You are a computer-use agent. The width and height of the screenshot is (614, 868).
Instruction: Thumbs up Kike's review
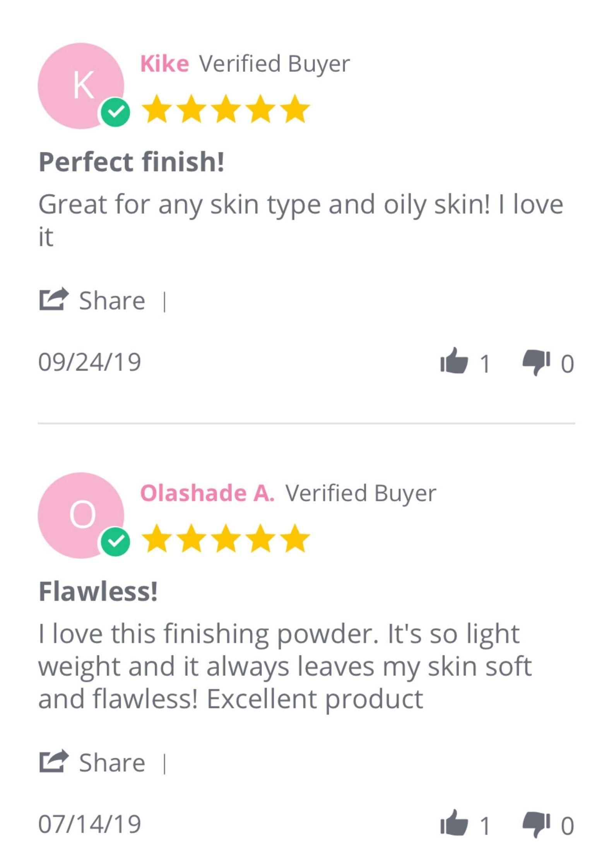point(454,361)
